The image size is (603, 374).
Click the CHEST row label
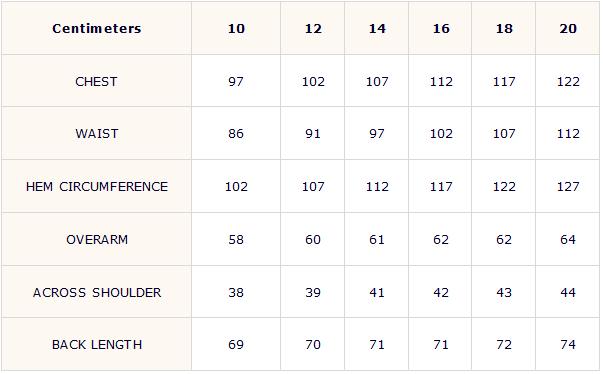coord(96,81)
